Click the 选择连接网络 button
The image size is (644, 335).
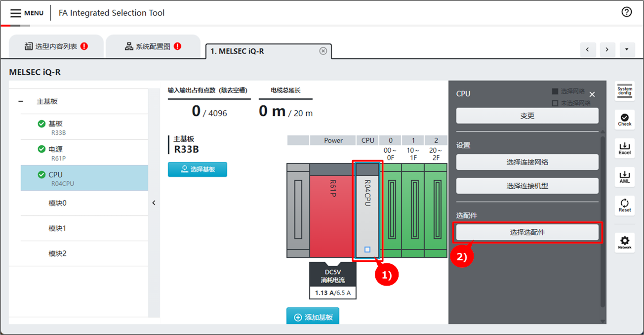pos(527,162)
